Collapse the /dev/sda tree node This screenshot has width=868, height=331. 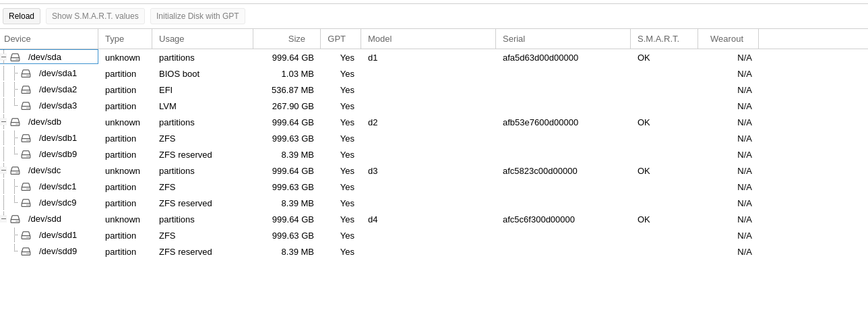[x=3, y=58]
